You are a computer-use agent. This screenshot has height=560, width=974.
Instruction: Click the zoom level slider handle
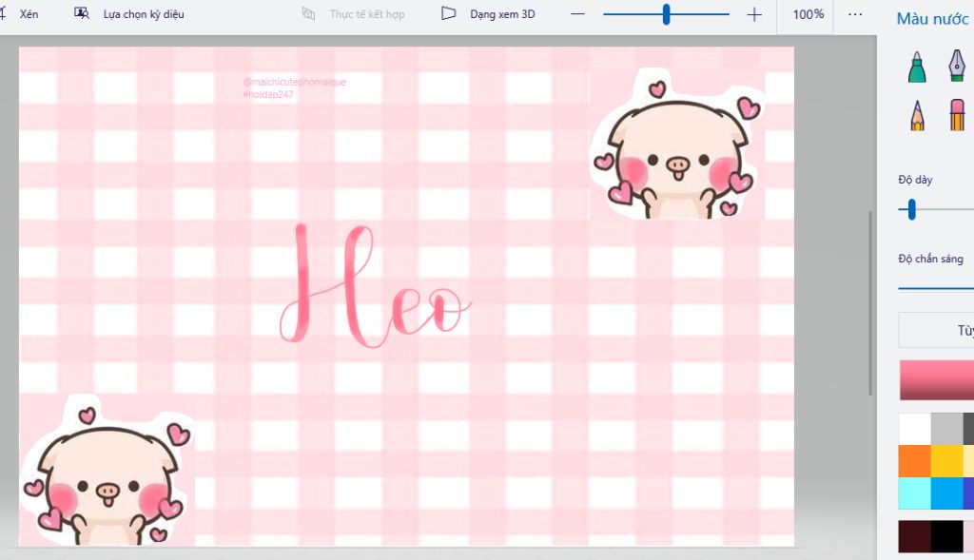coord(667,13)
